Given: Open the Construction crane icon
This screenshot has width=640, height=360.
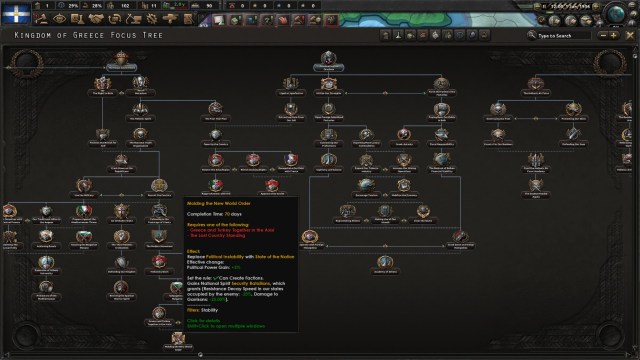Looking at the screenshot, I should tap(133, 19).
